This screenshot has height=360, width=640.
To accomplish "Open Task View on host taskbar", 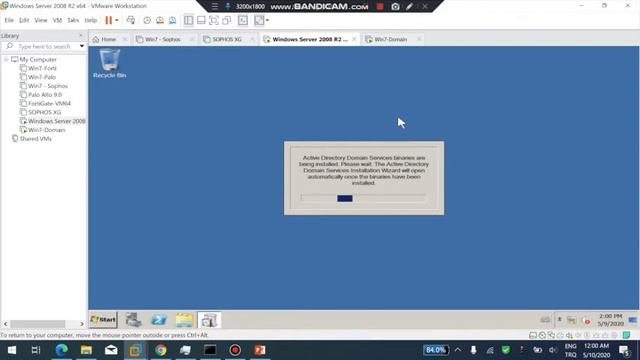I will point(36,350).
